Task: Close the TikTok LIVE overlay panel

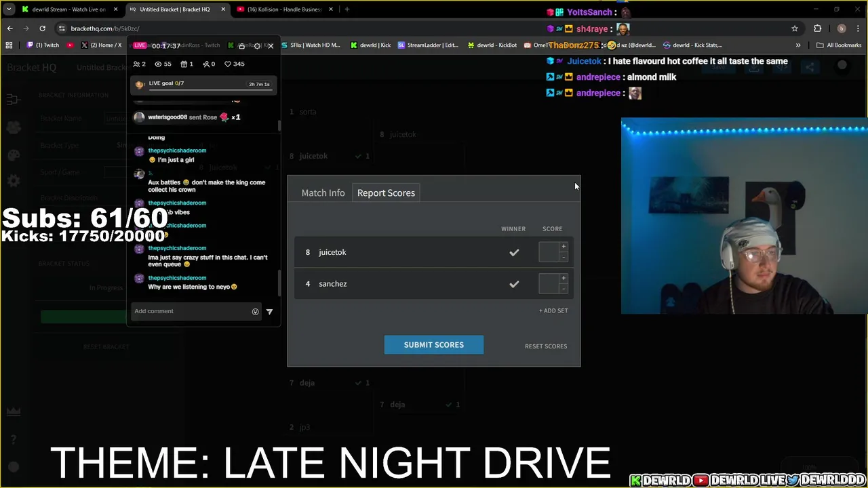Action: point(271,46)
